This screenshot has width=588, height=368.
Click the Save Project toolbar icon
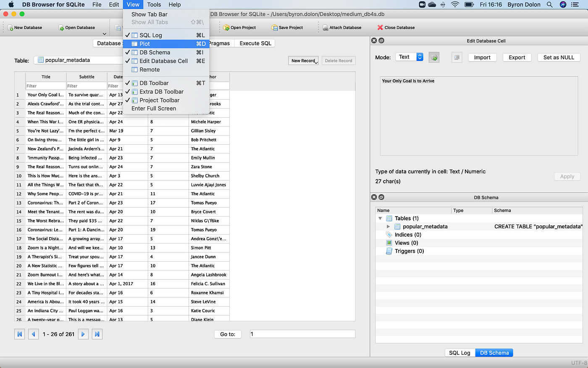pos(275,28)
